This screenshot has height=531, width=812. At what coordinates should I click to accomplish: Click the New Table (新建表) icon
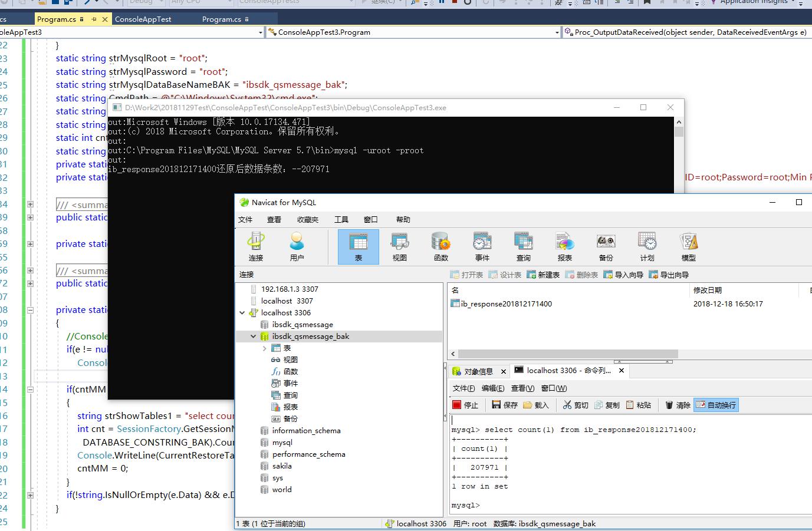pyautogui.click(x=543, y=273)
